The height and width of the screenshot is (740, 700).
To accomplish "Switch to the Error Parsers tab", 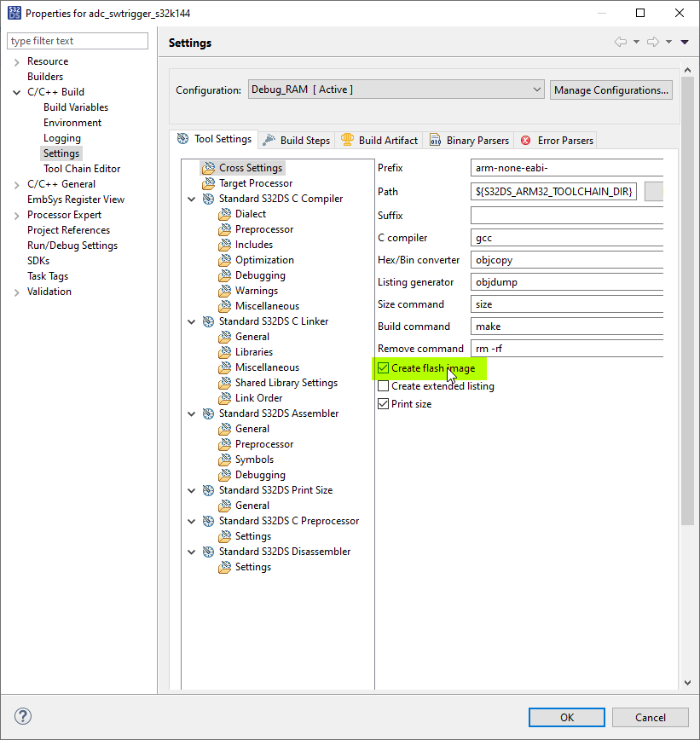I will click(556, 140).
